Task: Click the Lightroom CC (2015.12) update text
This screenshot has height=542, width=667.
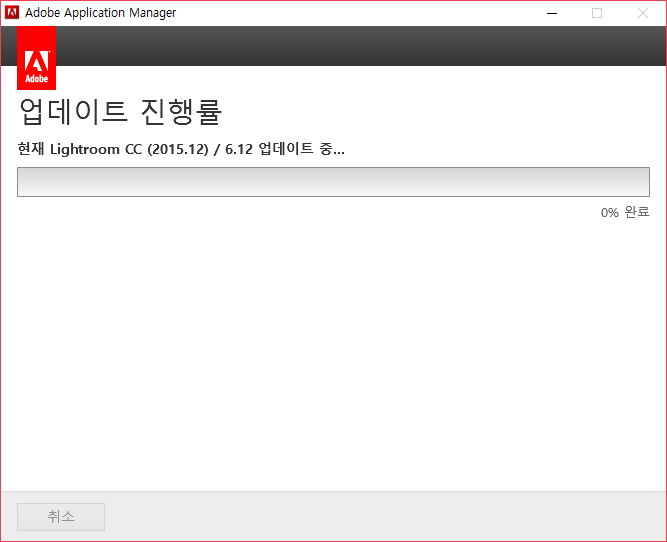Action: point(181,149)
